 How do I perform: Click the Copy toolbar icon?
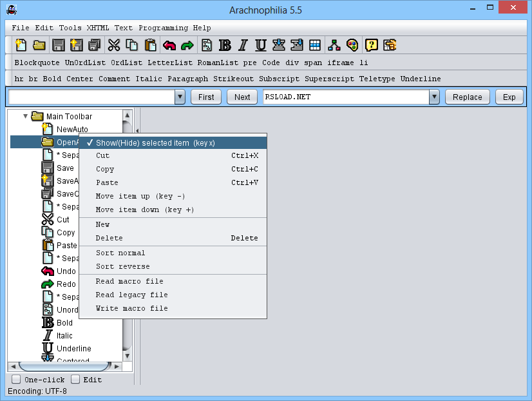[131, 45]
